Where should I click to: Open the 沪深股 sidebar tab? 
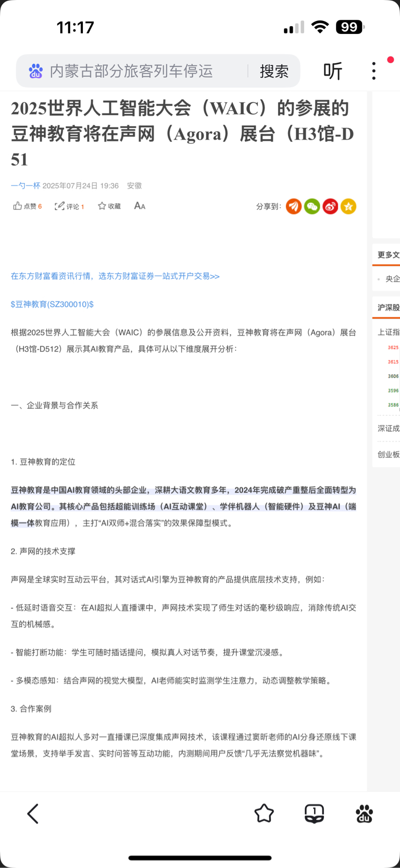pos(388,308)
